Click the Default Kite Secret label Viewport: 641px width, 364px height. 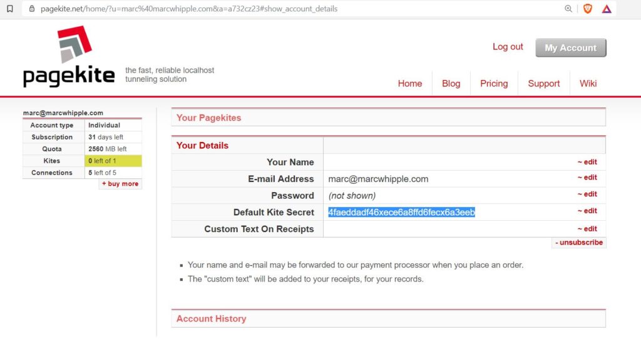pyautogui.click(x=274, y=213)
